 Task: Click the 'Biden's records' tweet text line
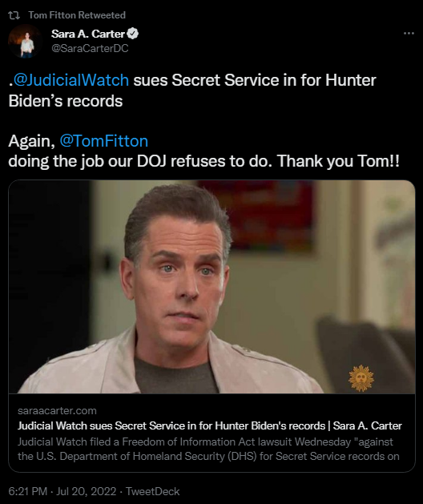pos(66,101)
